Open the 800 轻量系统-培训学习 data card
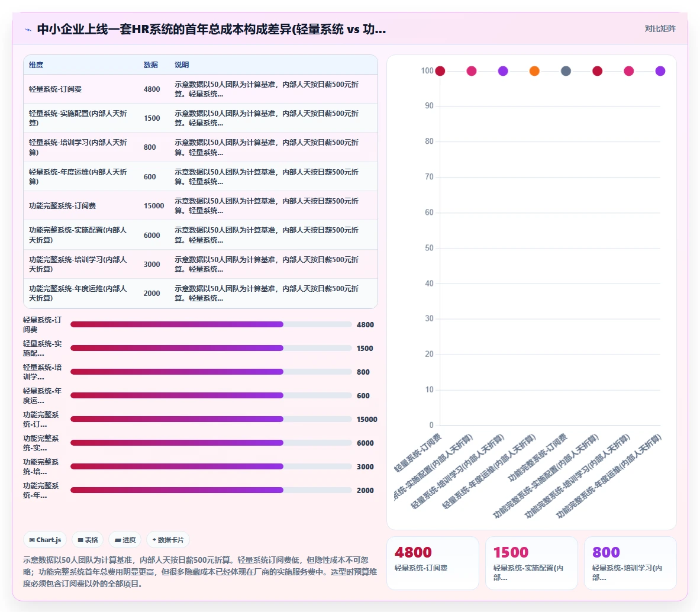This screenshot has width=700, height=612. click(630, 563)
